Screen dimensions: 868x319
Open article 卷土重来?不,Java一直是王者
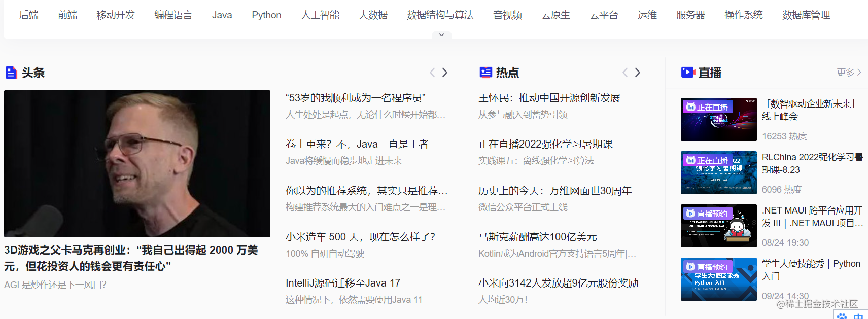tap(357, 144)
